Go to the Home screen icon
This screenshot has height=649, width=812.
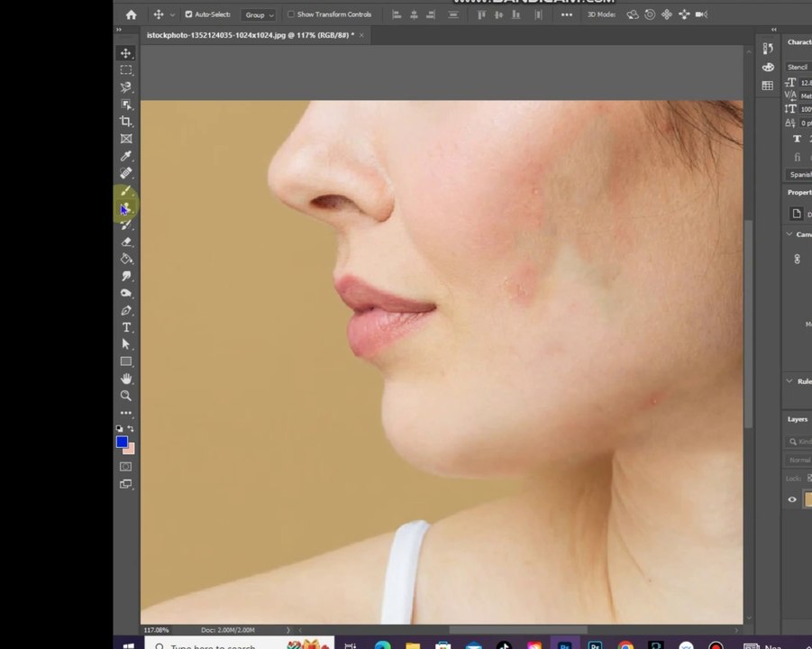point(131,14)
